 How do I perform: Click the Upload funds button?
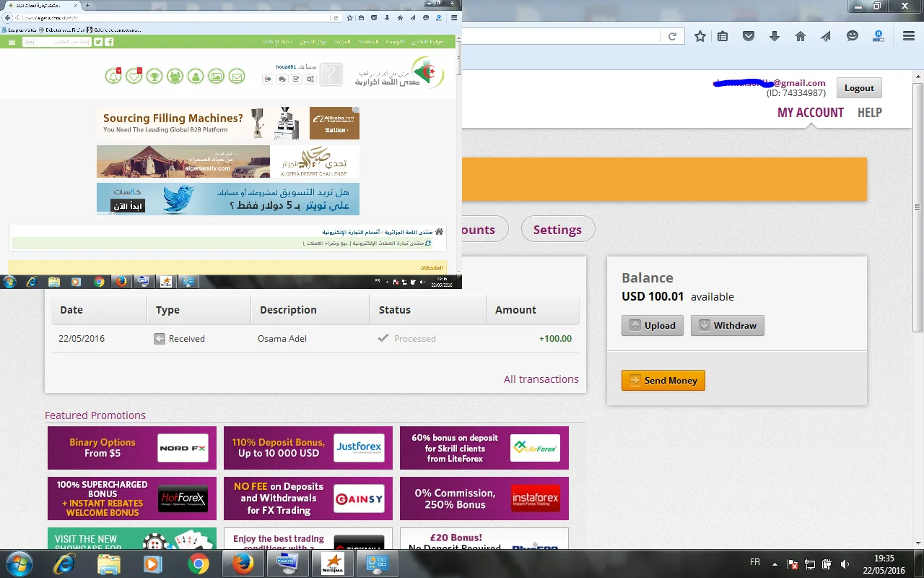(653, 326)
